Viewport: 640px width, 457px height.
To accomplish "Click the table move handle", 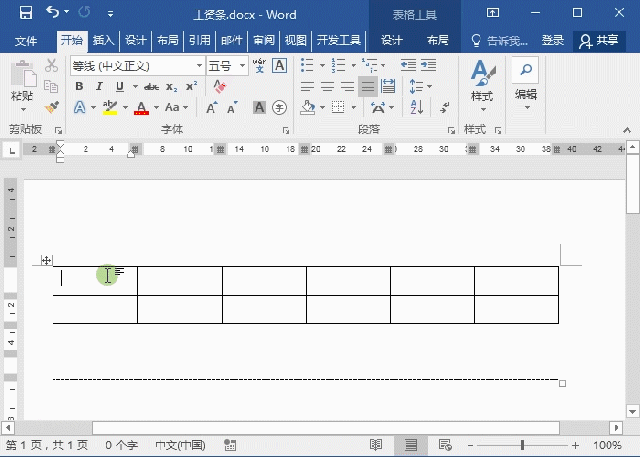I will coord(46,260).
